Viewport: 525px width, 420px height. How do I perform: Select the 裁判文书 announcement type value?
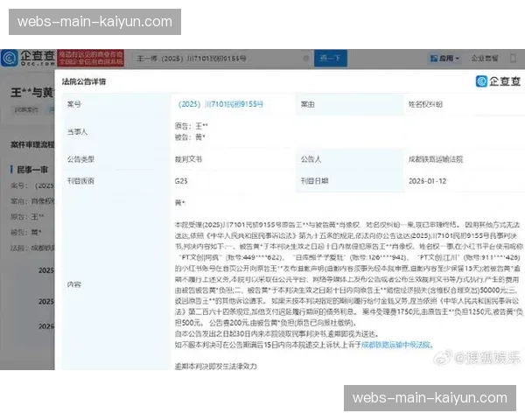pyautogui.click(x=188, y=159)
